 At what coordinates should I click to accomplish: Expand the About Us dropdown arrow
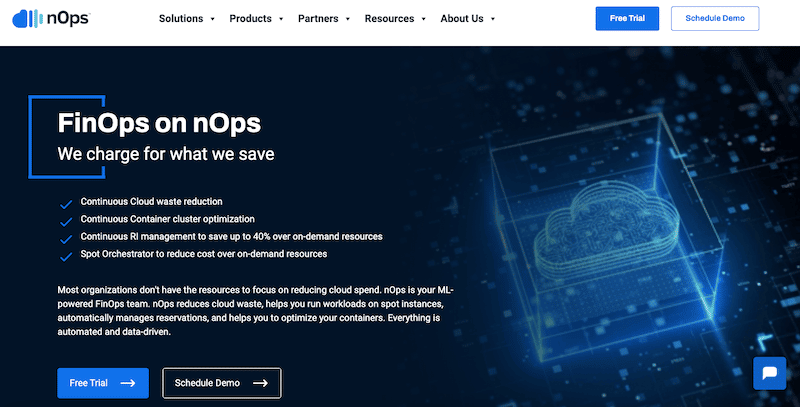[x=493, y=19]
